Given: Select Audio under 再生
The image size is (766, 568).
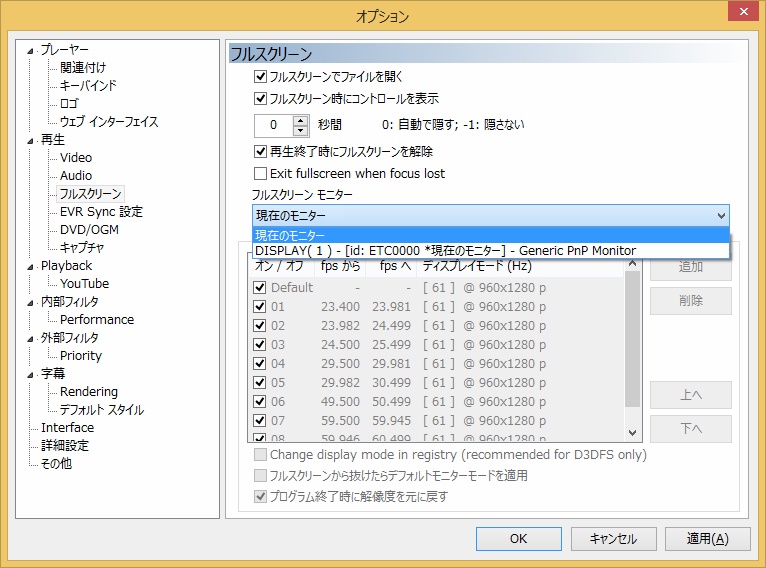Looking at the screenshot, I should click(76, 175).
